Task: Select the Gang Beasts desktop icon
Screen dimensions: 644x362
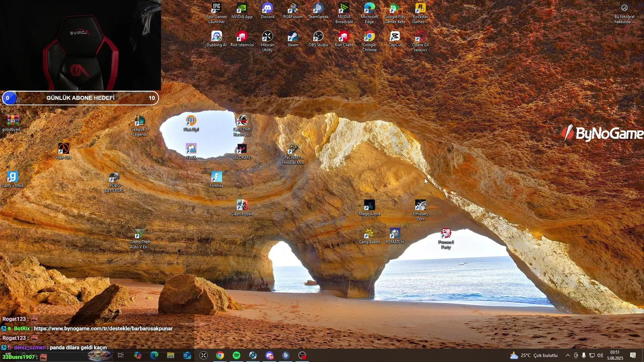Action: [x=369, y=236]
